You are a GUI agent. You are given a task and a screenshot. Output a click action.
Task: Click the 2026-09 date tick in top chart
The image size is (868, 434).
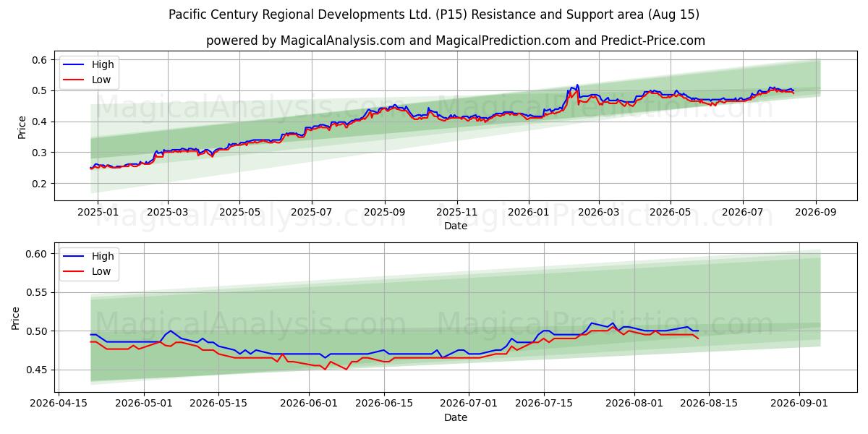click(x=816, y=213)
